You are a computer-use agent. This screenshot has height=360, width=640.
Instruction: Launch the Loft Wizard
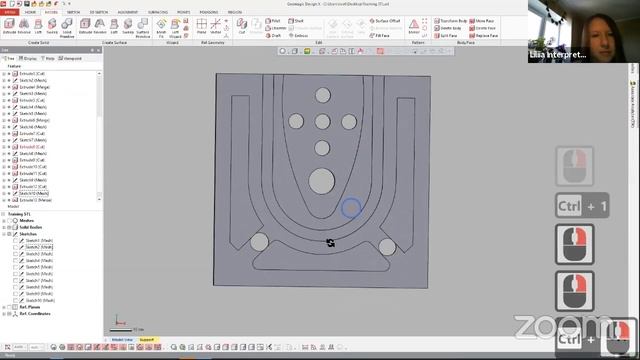click(175, 28)
